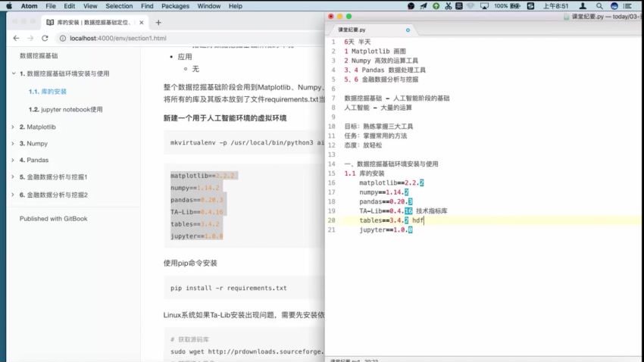Open the Help menu
Screen dimensions: 644x362
click(236, 6)
